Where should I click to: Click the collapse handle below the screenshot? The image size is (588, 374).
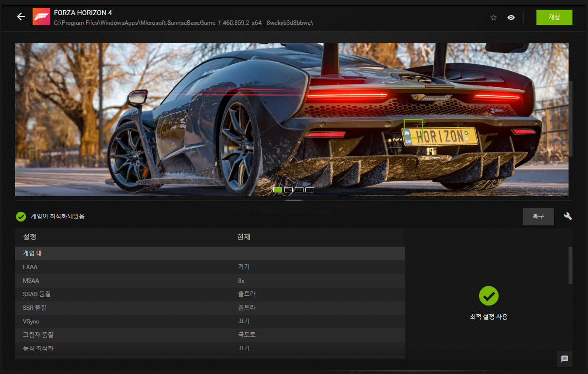click(x=294, y=200)
